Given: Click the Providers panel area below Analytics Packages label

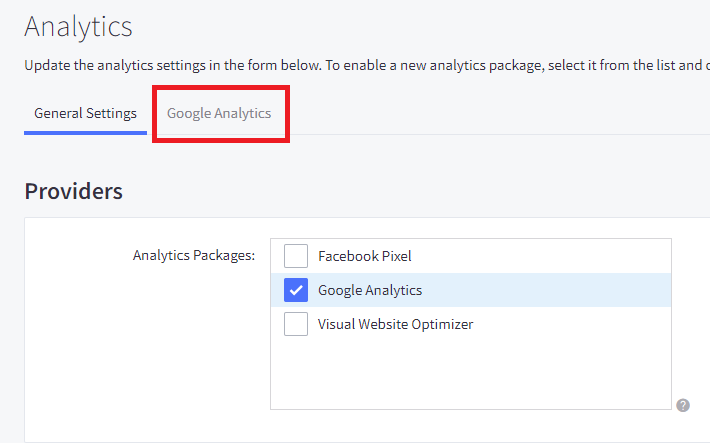Looking at the screenshot, I should [147, 349].
